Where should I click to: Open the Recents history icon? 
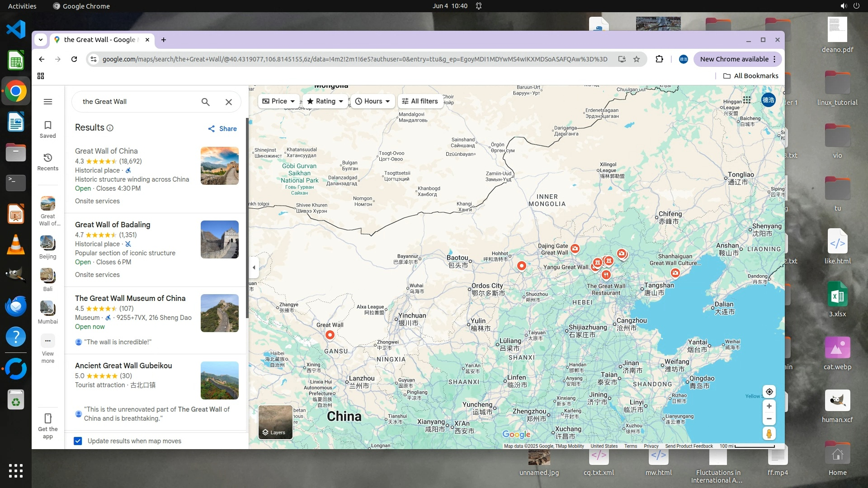(x=48, y=158)
